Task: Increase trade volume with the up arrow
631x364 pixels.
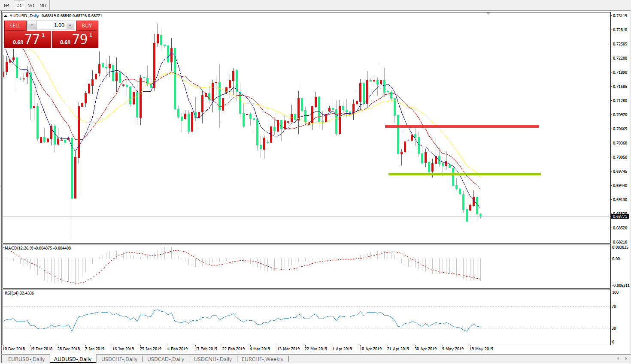Action: coord(70,26)
